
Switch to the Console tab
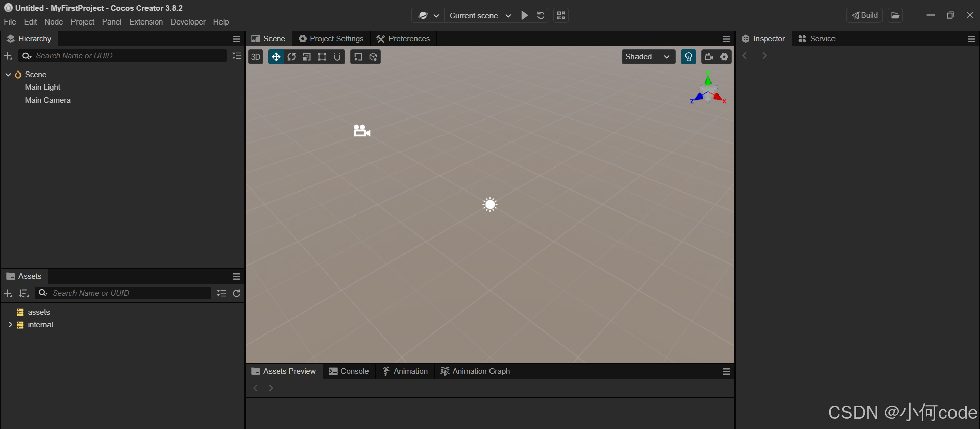[x=349, y=371]
